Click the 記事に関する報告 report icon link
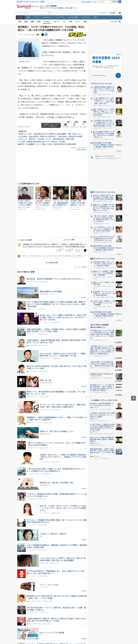The image size is (138, 644). point(23,127)
